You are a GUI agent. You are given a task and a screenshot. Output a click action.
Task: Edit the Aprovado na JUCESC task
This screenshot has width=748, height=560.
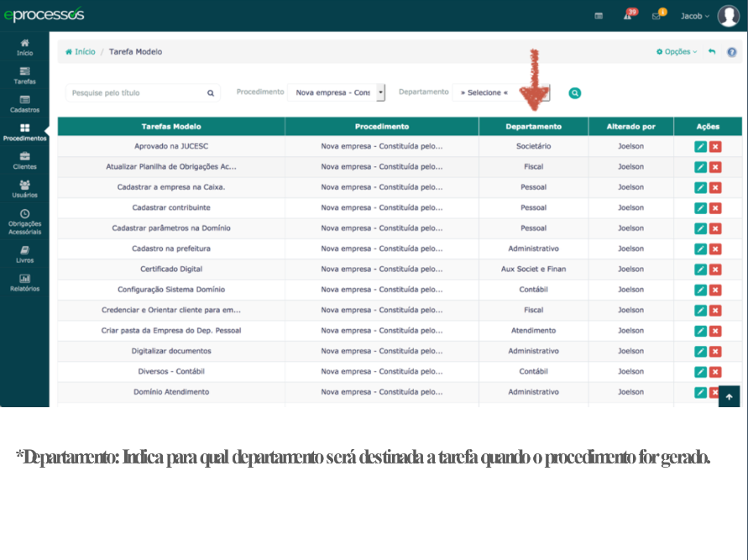(700, 147)
